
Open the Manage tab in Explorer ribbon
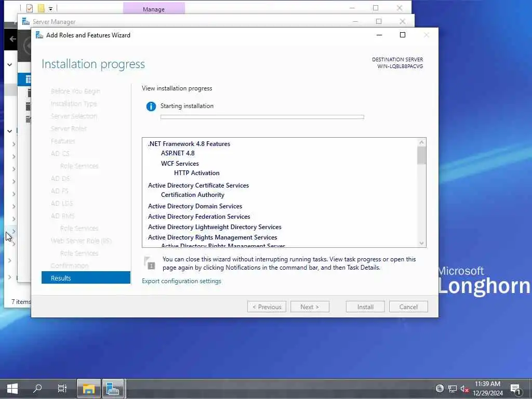[x=154, y=9]
